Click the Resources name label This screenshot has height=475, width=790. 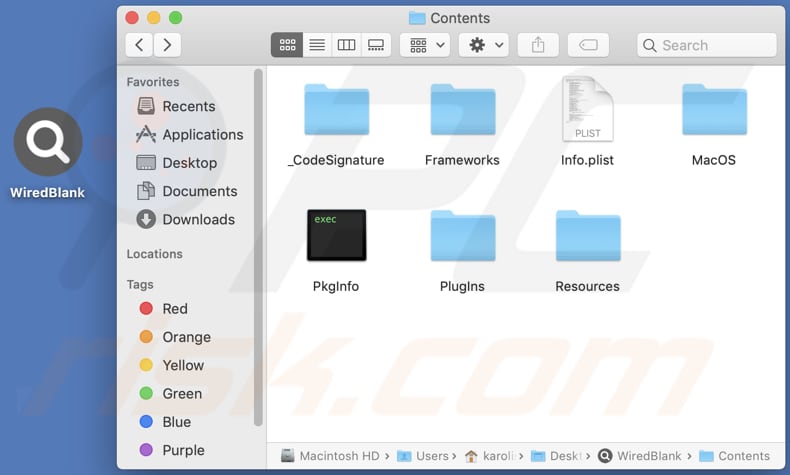click(587, 286)
